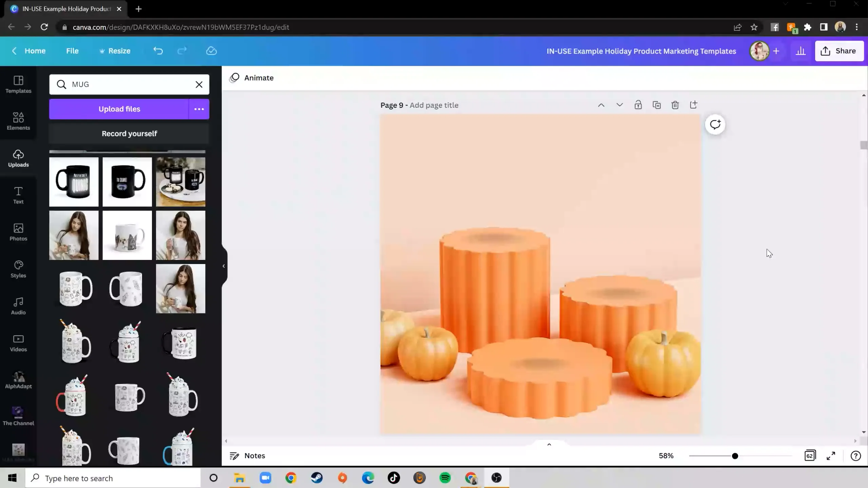Open the Photos sidebar panel

point(18,232)
